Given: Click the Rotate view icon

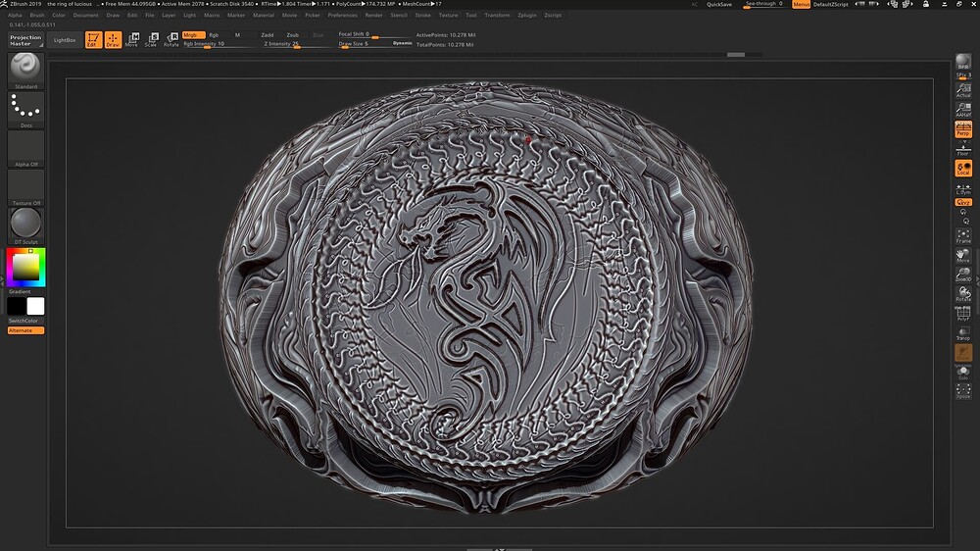Looking at the screenshot, I should tap(963, 294).
